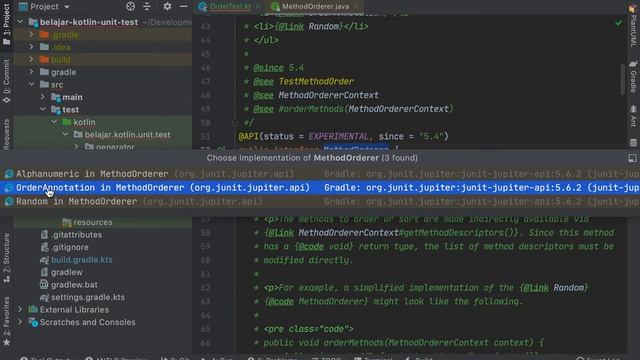Expand the orange build folder arrow
The image size is (640, 360).
click(31, 60)
